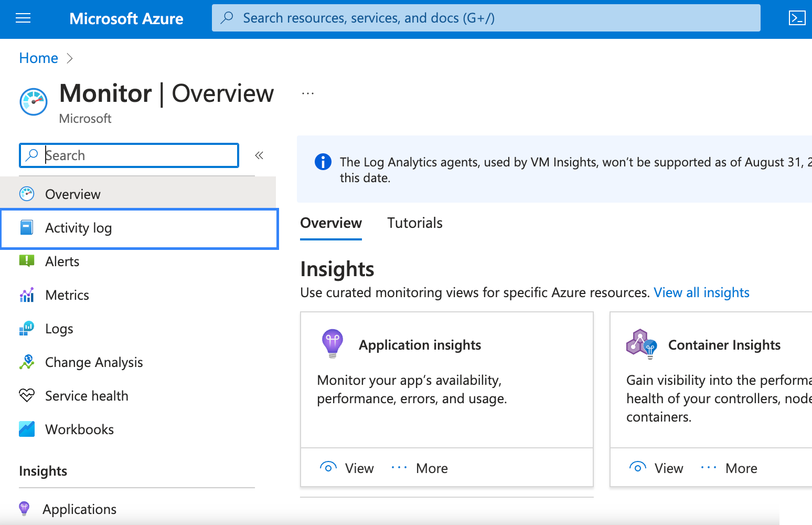Click the green Alerts icon

pyautogui.click(x=27, y=261)
